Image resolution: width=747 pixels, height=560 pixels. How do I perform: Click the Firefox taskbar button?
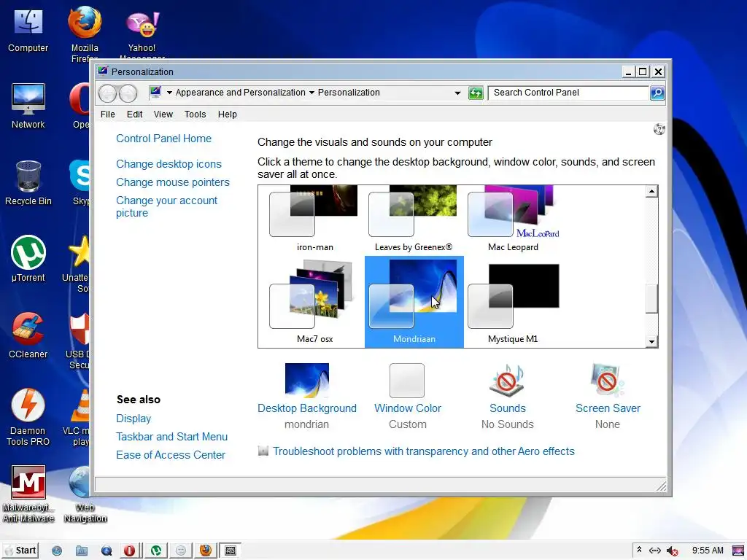pos(206,551)
